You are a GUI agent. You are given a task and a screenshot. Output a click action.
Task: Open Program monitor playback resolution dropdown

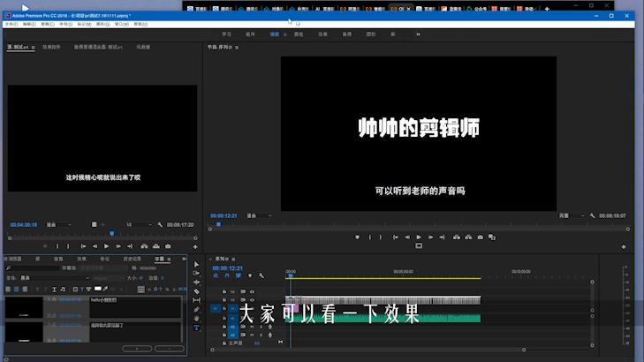pyautogui.click(x=572, y=215)
